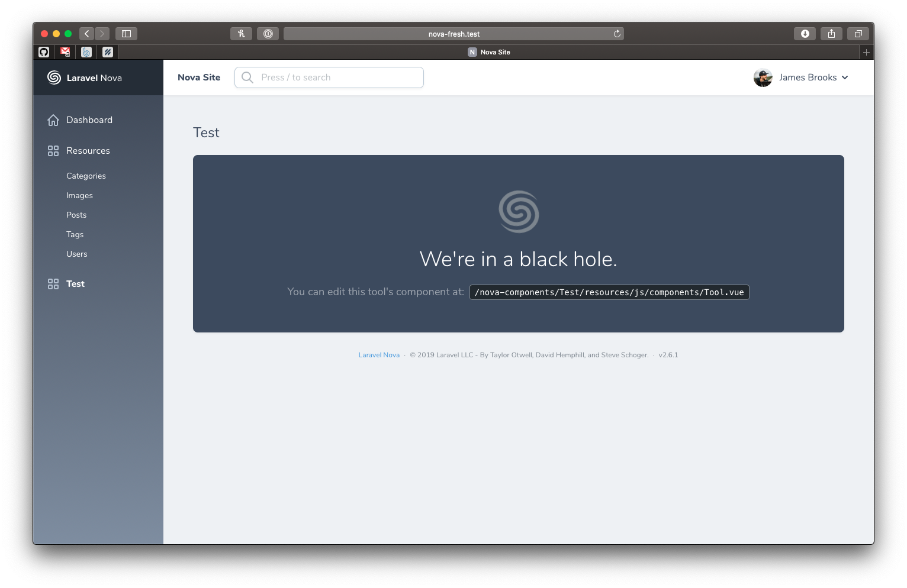The width and height of the screenshot is (907, 588).
Task: Click the 1Password extension icon in toolbar
Action: 268,34
